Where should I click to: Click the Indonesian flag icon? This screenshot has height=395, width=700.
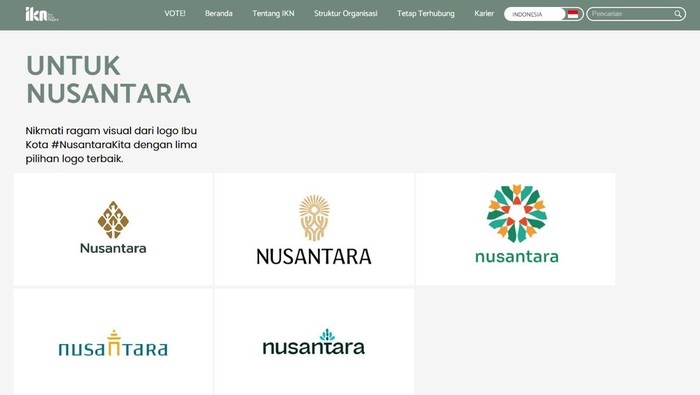point(573,14)
